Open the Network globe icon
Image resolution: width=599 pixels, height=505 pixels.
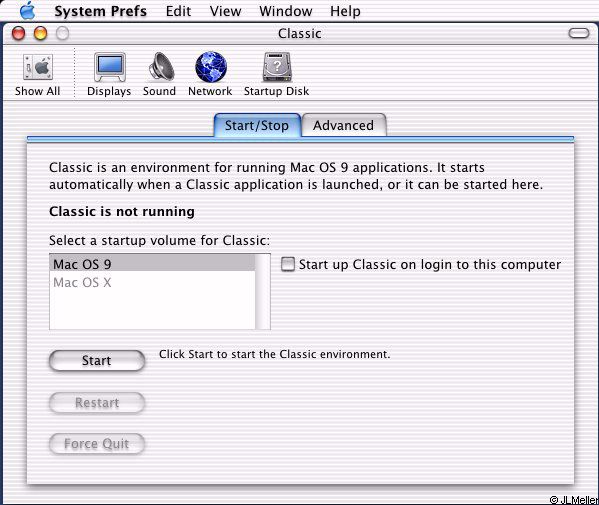pos(211,67)
